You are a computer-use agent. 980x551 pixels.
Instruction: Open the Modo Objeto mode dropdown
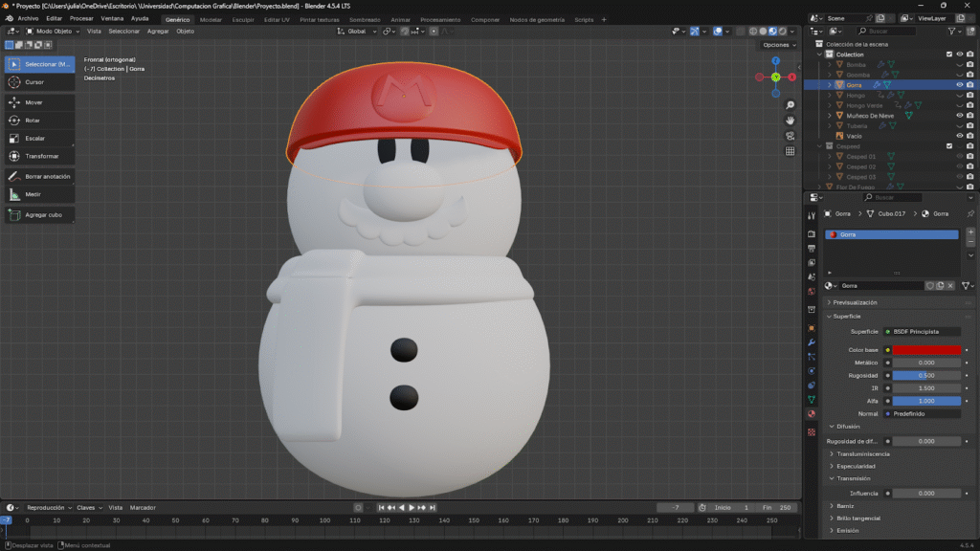(56, 32)
